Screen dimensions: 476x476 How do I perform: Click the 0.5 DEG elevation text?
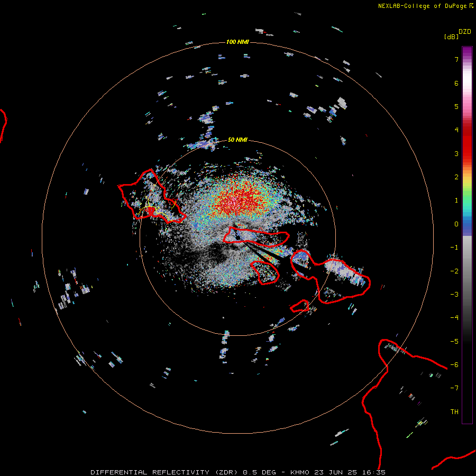point(260,472)
